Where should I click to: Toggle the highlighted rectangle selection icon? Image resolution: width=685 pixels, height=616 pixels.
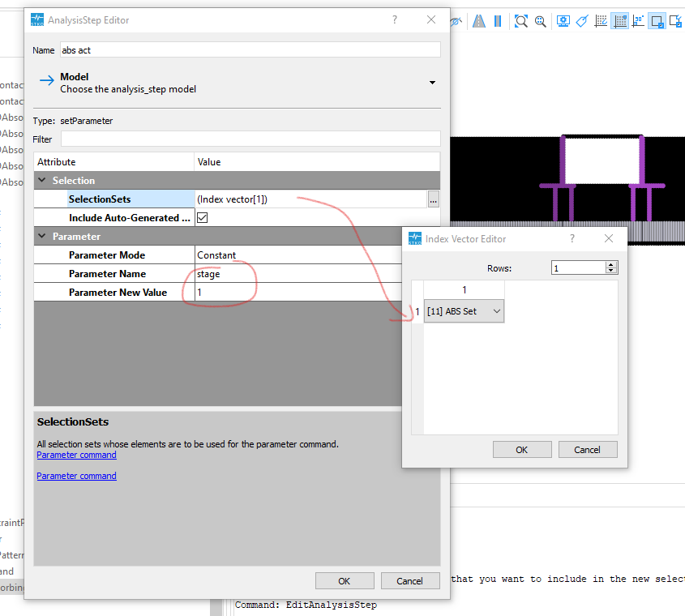tap(657, 21)
